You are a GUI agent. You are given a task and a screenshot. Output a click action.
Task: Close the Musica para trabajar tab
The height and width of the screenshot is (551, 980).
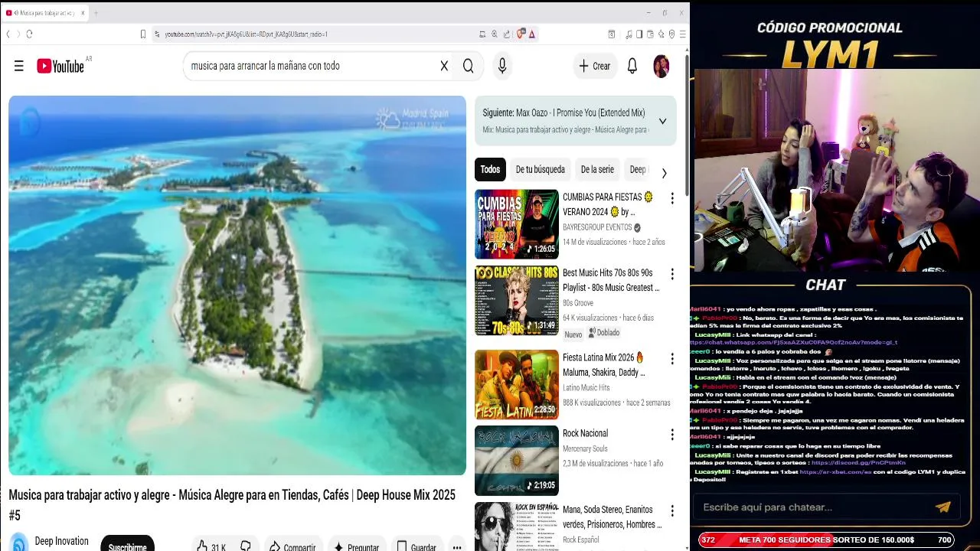tap(83, 13)
